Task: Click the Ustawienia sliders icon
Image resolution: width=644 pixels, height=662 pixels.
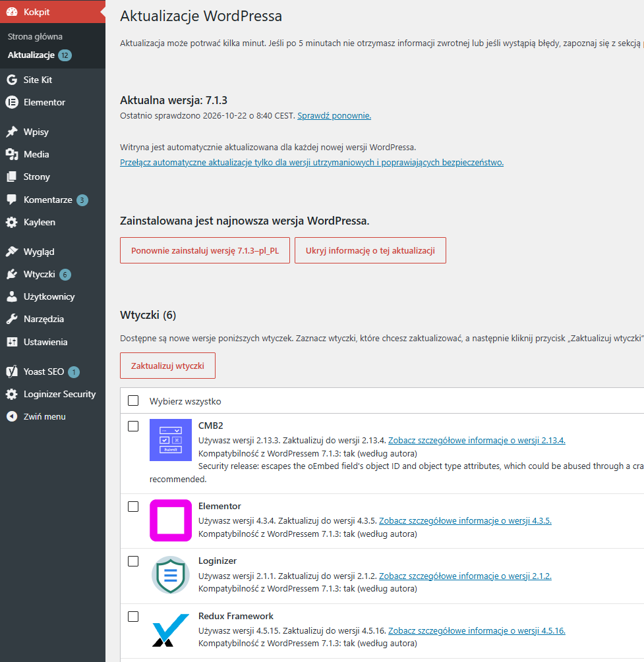Action: coord(12,342)
